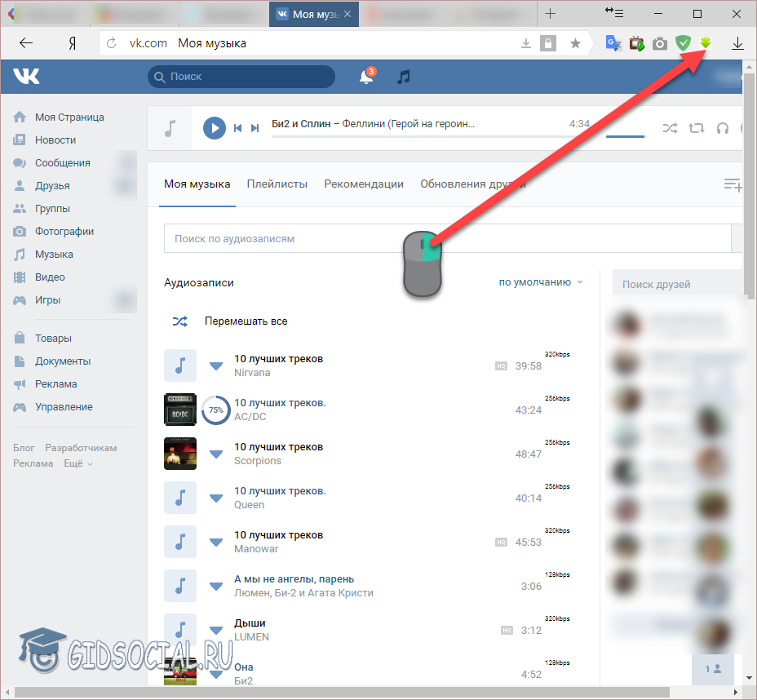Expand the 'Ещё' footer menu

[78, 463]
